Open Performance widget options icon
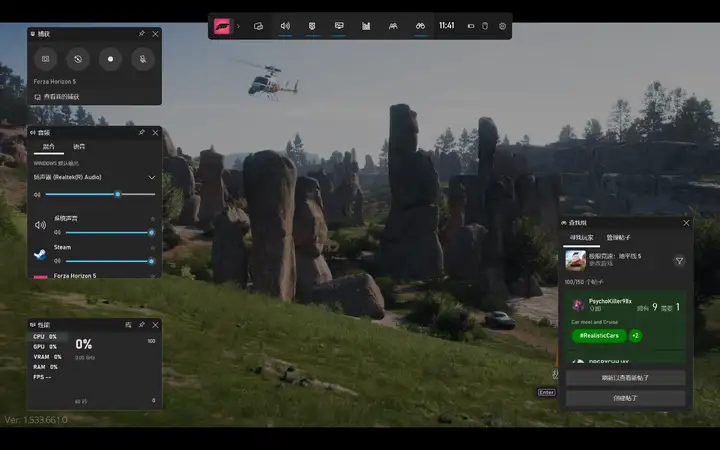Viewport: 720px width, 450px height. [128, 325]
